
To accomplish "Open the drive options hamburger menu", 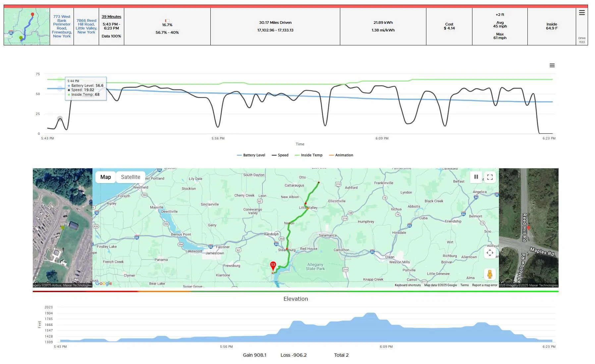I will tap(582, 13).
